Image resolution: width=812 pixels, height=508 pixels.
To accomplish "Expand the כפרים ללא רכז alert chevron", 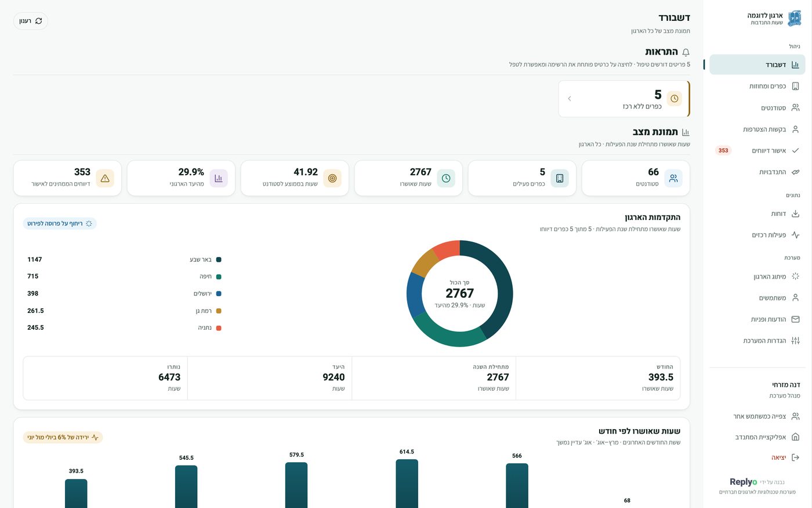I will tap(570, 99).
